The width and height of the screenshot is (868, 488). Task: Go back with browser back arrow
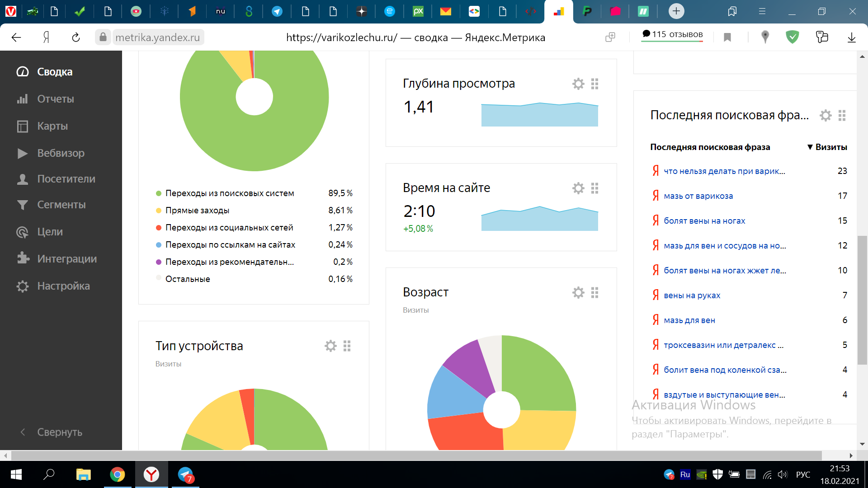16,38
